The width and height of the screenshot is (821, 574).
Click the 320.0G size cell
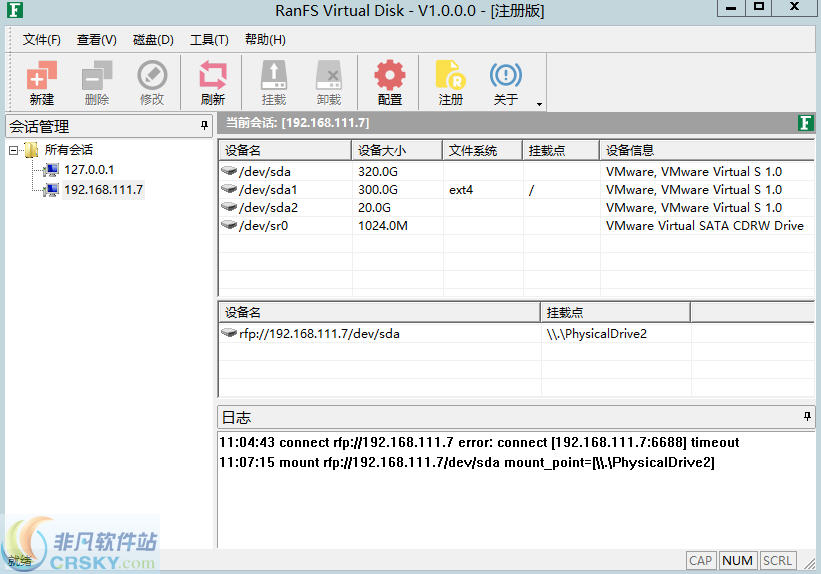click(x=378, y=171)
